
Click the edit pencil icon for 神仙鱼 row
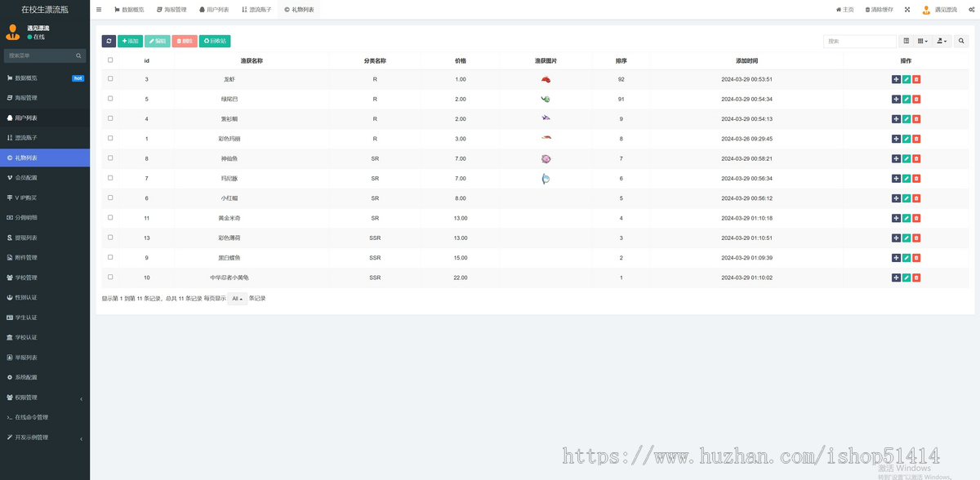pos(906,158)
